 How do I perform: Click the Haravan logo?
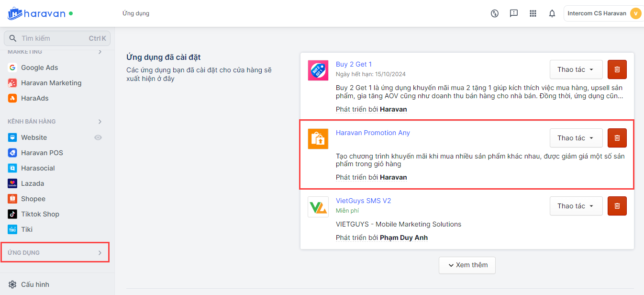pos(36,13)
